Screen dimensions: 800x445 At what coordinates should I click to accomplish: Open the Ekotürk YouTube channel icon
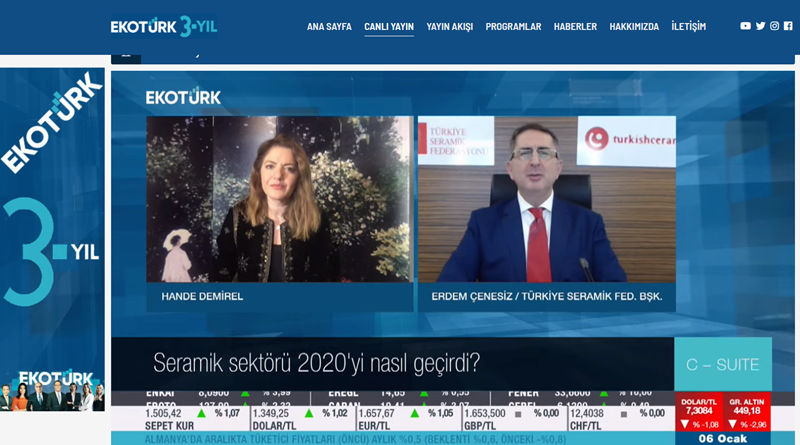click(x=745, y=26)
